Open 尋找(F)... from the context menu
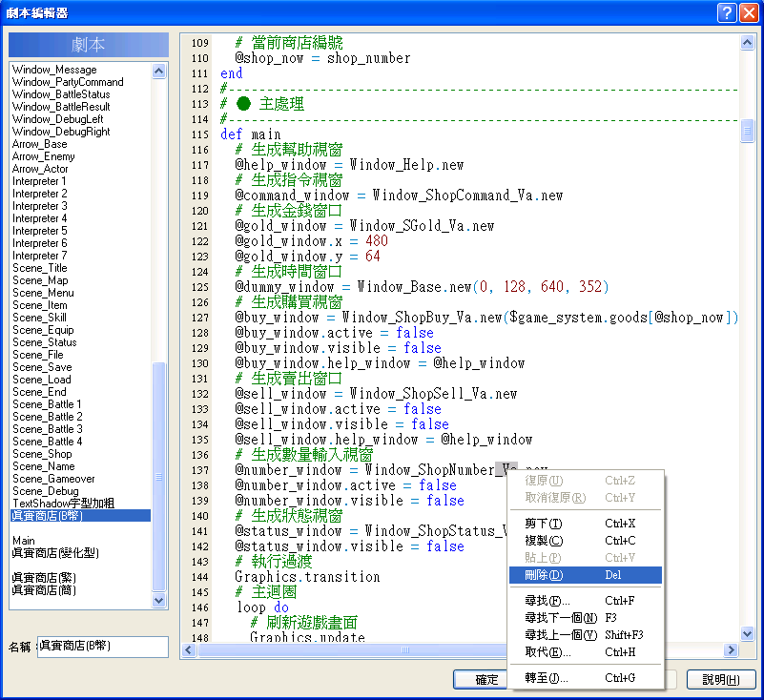This screenshot has height=700, width=764. 586,601
